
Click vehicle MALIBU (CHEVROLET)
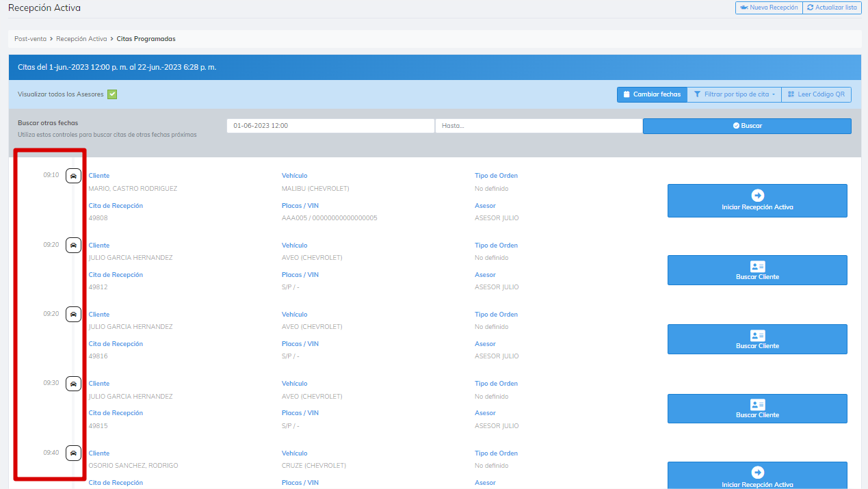(315, 189)
